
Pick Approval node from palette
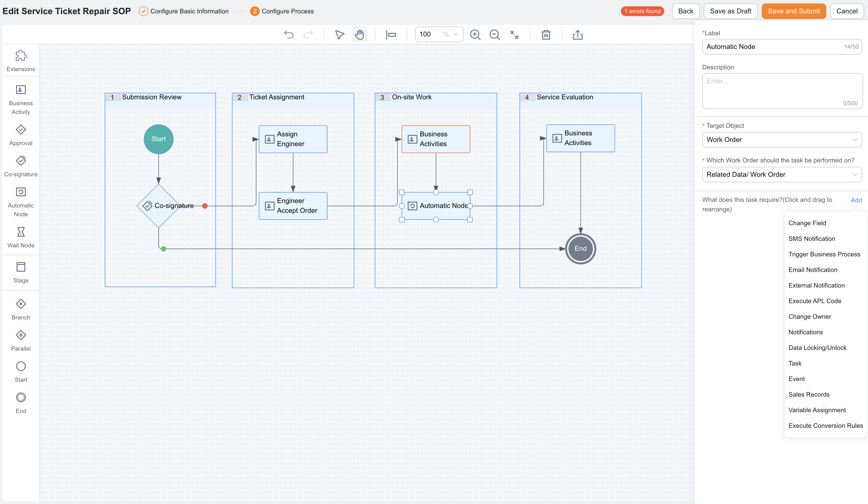point(21,135)
